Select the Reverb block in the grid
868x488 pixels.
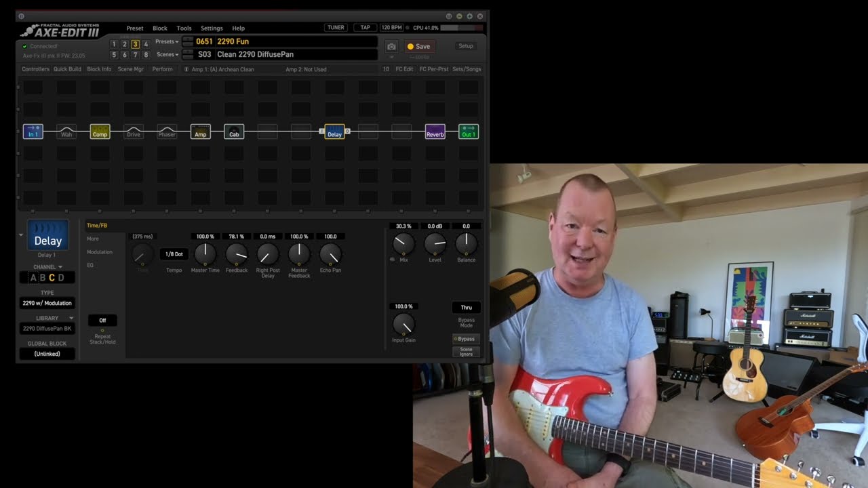[435, 131]
